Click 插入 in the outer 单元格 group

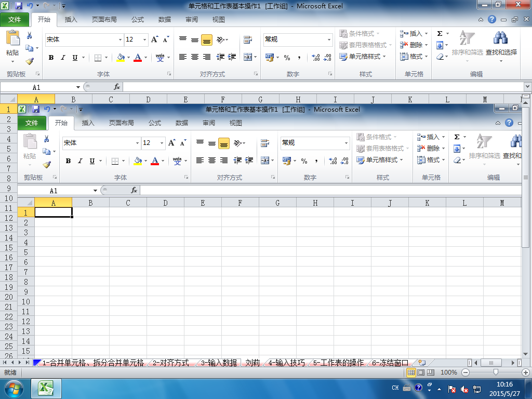414,33
